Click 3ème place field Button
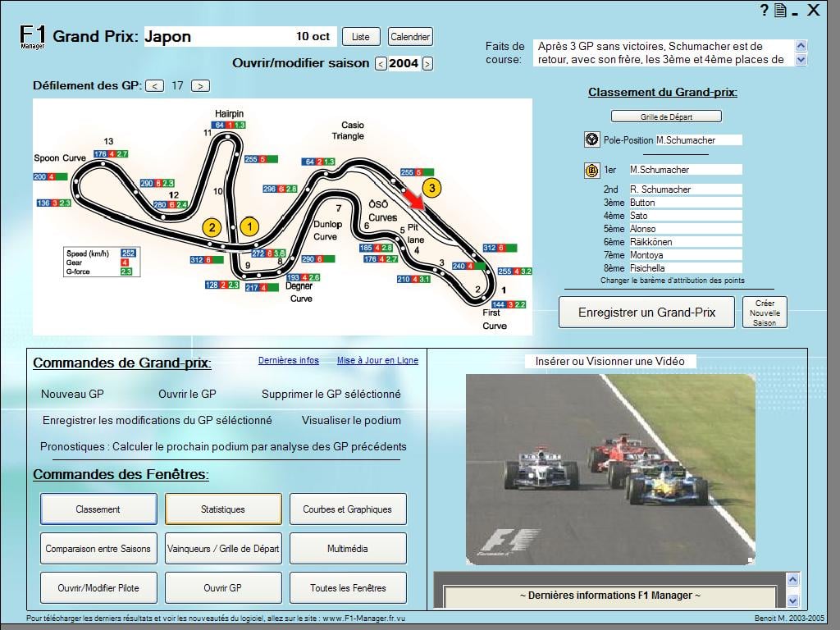The image size is (840, 630). 685,203
